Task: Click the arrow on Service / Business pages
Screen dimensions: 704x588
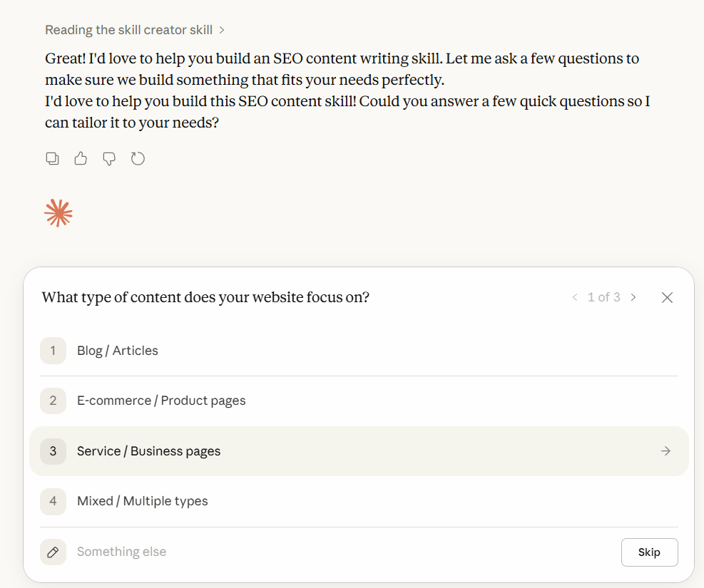Action: (665, 450)
